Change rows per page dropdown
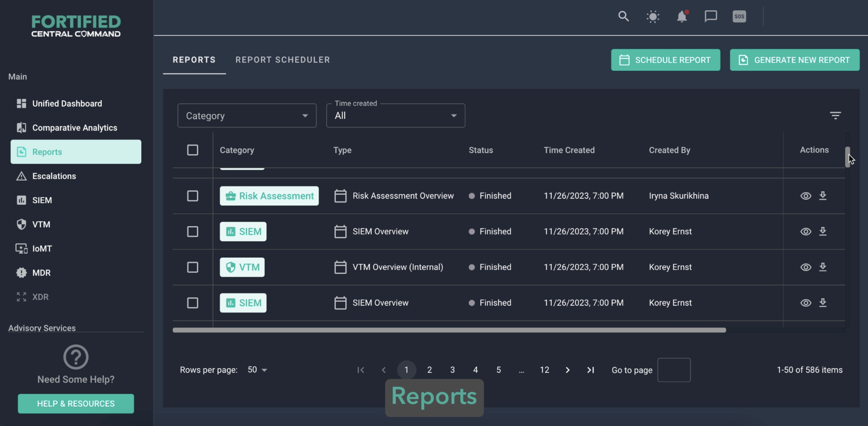Screen dimensions: 868x426 257,370
